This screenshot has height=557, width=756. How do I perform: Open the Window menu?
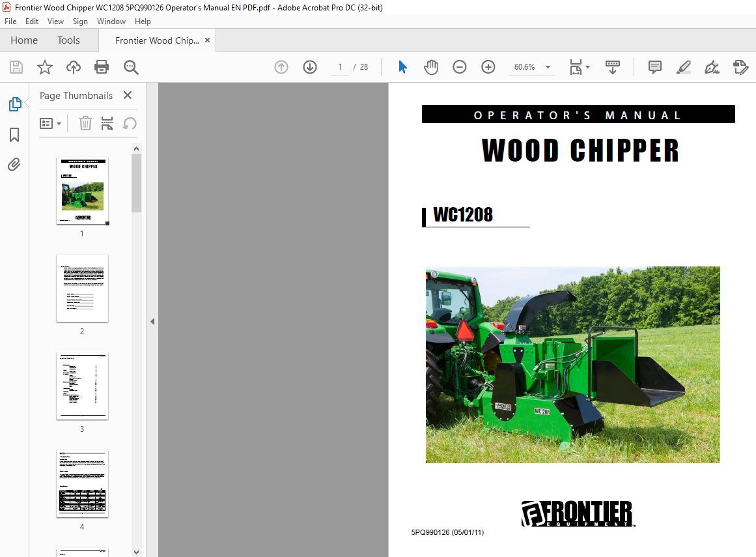111,21
